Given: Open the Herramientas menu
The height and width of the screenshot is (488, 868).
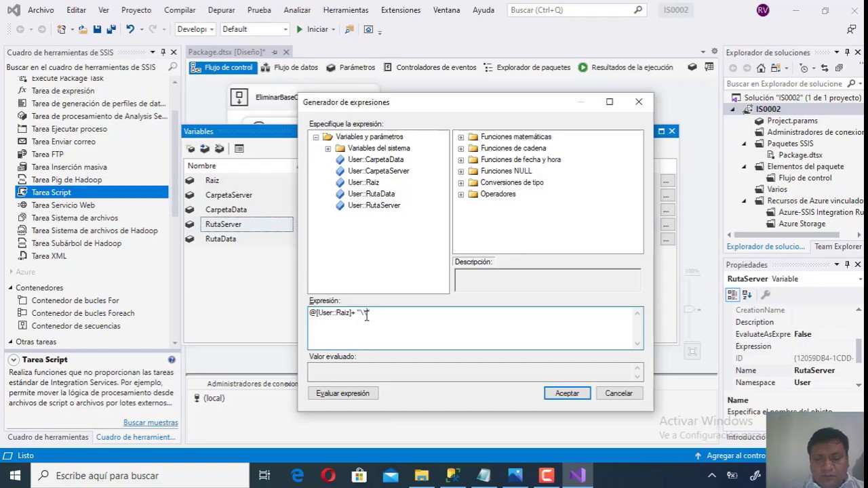Looking at the screenshot, I should [x=346, y=10].
